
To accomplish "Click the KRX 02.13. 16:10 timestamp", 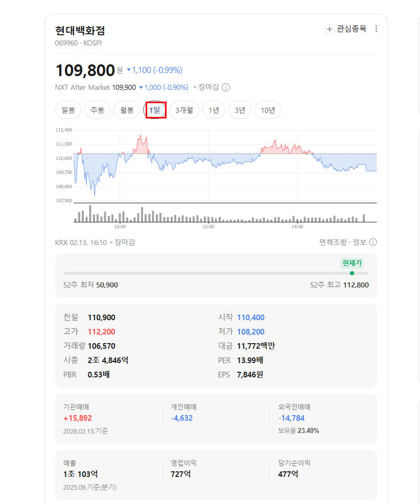I will (x=81, y=243).
